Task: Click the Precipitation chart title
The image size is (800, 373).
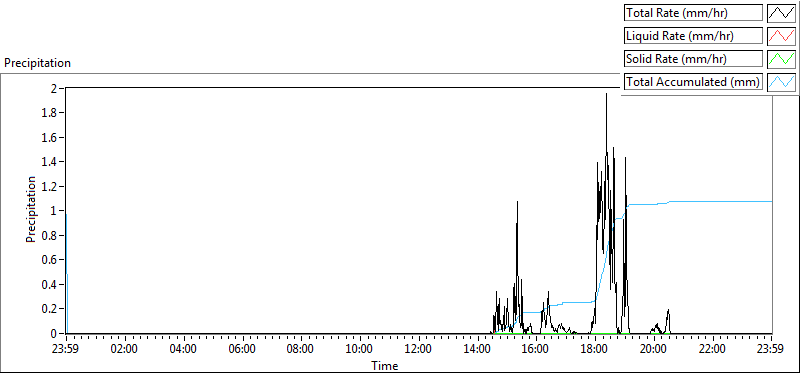Action: [37, 63]
